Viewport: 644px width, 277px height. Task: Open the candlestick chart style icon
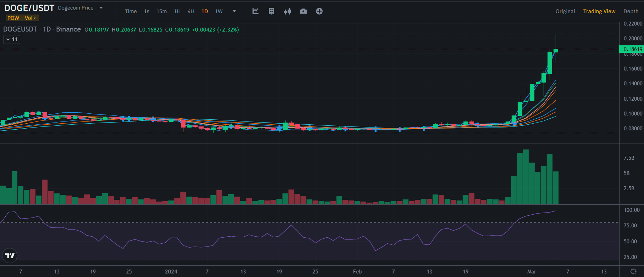tap(287, 11)
